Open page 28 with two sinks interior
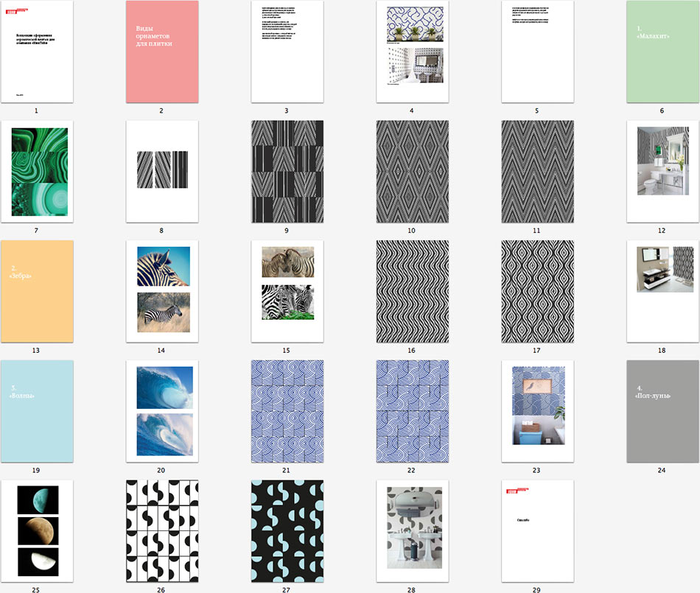The height and width of the screenshot is (593, 700). coord(412,531)
